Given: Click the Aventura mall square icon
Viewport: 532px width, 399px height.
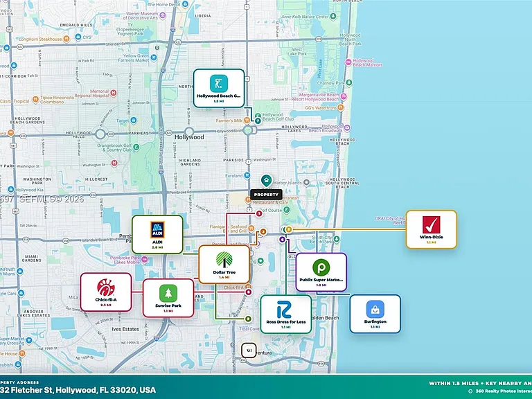Looking at the screenshot, I should pyautogui.click(x=249, y=351).
